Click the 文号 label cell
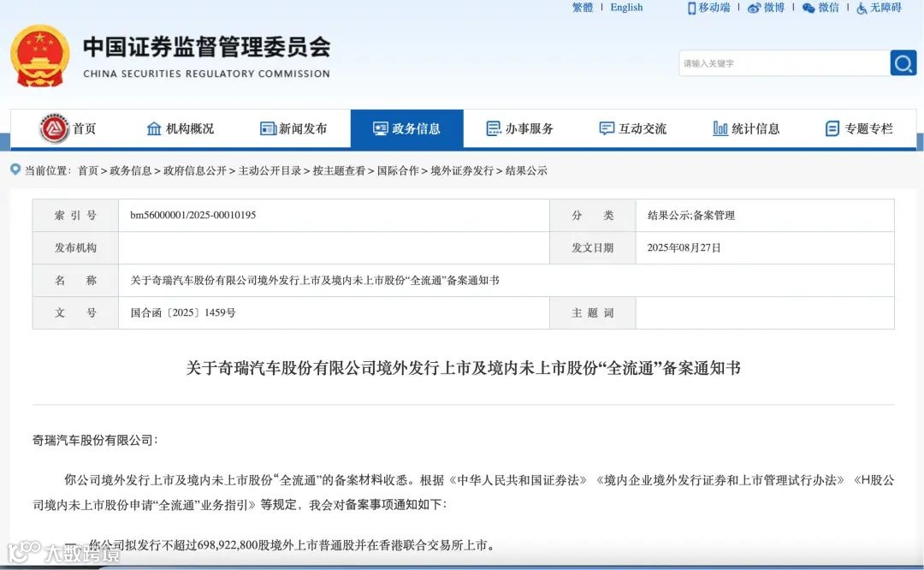Viewport: 924px width, 570px height. point(75,312)
